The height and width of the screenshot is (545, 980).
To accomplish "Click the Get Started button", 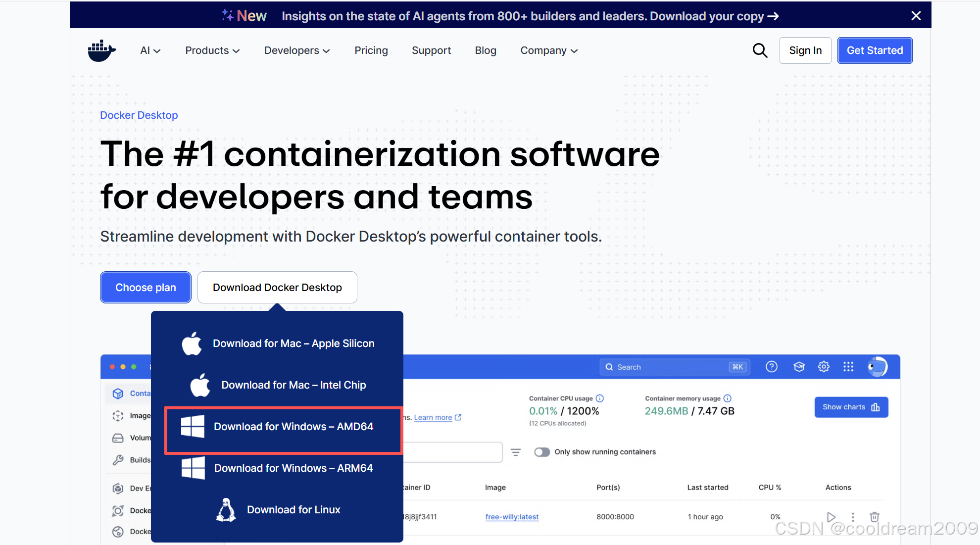I will pos(874,50).
